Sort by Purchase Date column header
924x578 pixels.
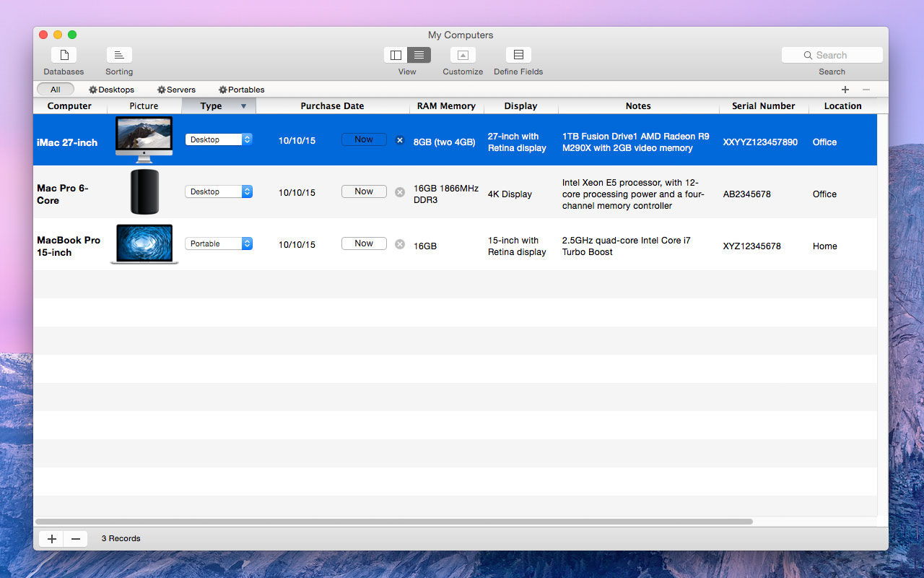332,106
